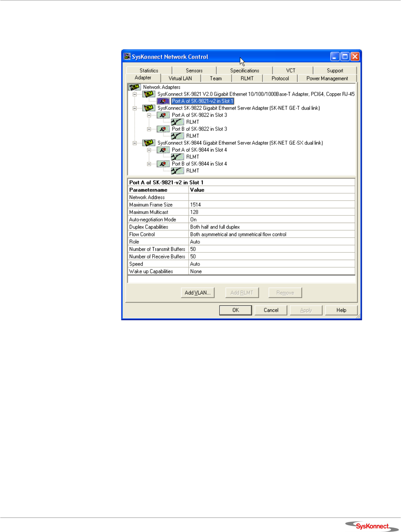
Task: Select Port B of SK-9844 in Slot 4
Action: [199, 164]
